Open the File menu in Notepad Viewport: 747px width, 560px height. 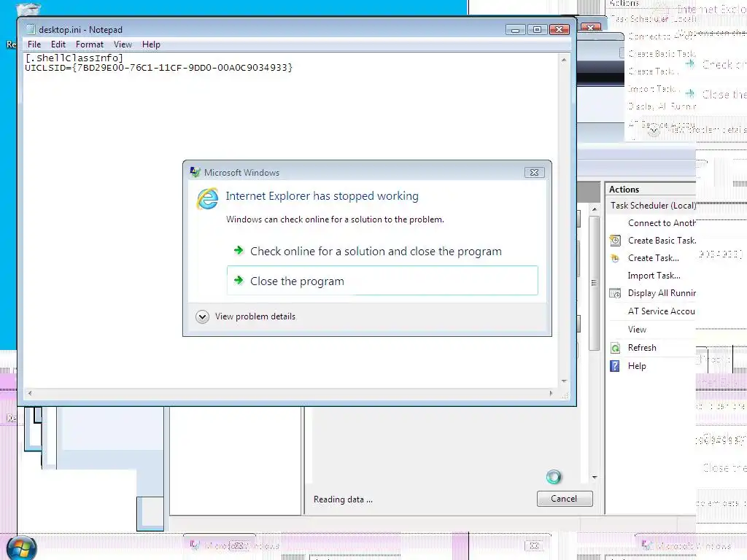coord(34,44)
